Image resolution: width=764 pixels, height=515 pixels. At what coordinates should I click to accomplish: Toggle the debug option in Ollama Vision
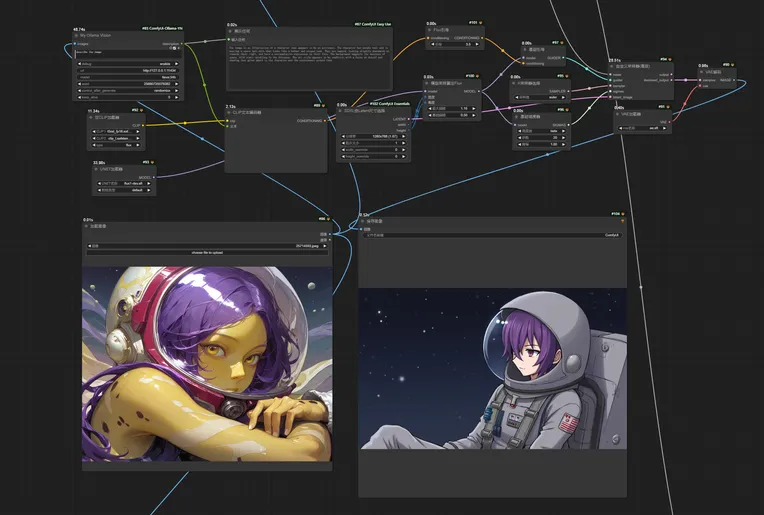pyautogui.click(x=130, y=62)
